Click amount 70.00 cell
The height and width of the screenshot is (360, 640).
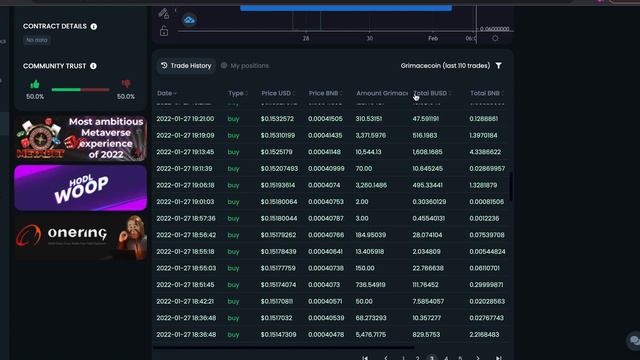point(364,169)
